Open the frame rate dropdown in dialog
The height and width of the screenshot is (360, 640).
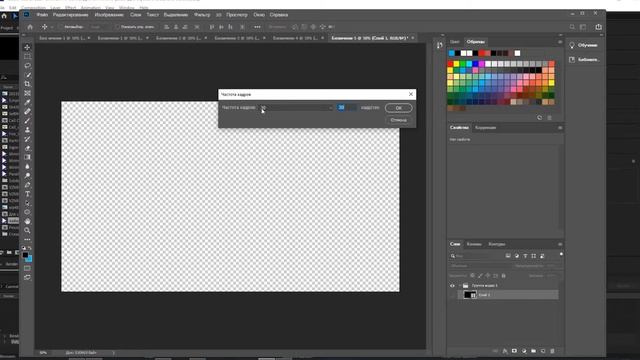[296, 108]
